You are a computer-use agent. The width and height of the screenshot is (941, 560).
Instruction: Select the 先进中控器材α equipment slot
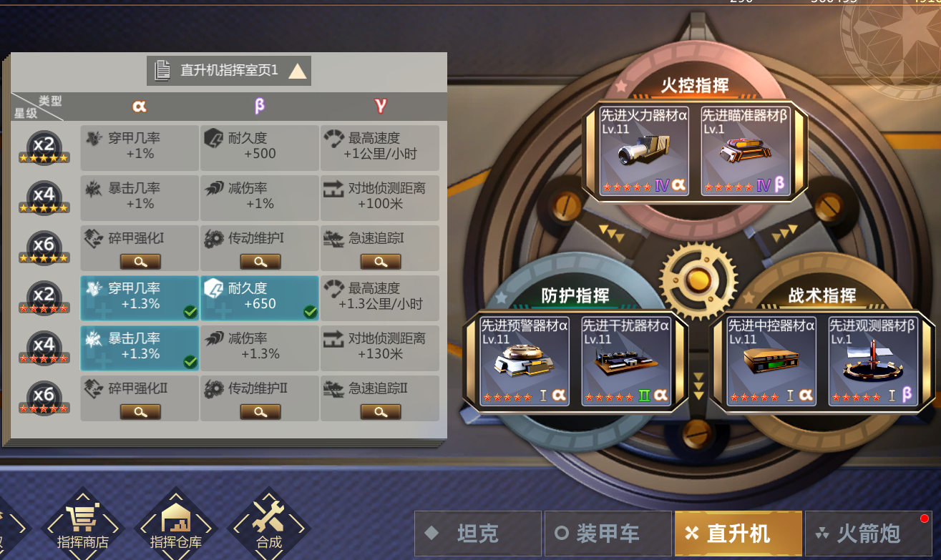click(771, 361)
